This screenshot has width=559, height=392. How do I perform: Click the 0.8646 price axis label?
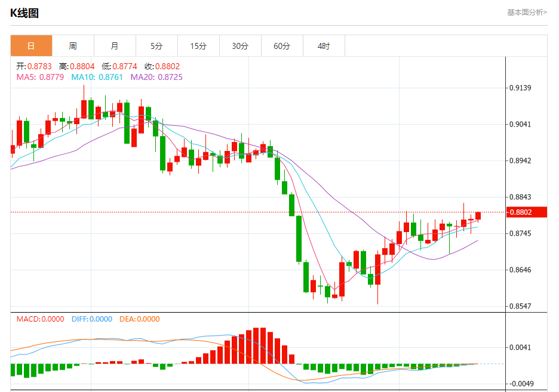[520, 270]
